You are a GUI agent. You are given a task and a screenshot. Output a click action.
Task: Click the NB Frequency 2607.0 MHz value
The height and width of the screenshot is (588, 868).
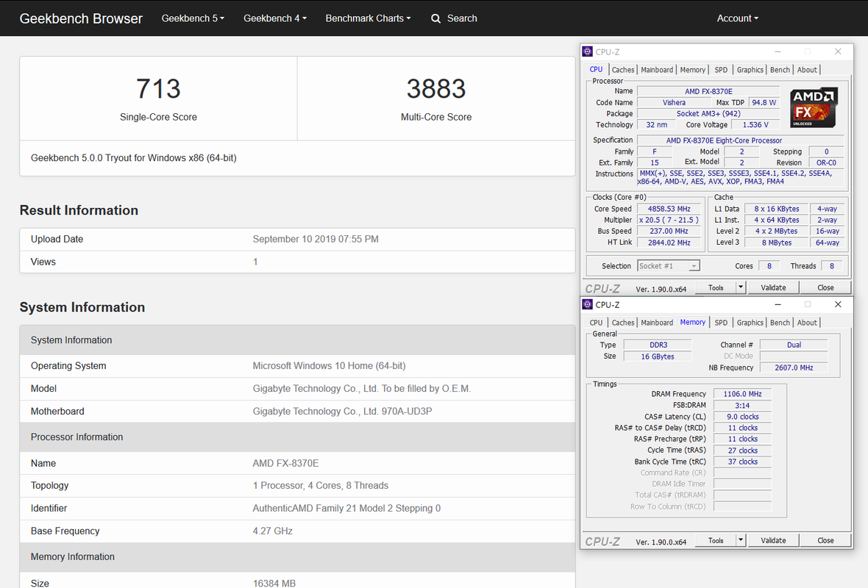(794, 367)
